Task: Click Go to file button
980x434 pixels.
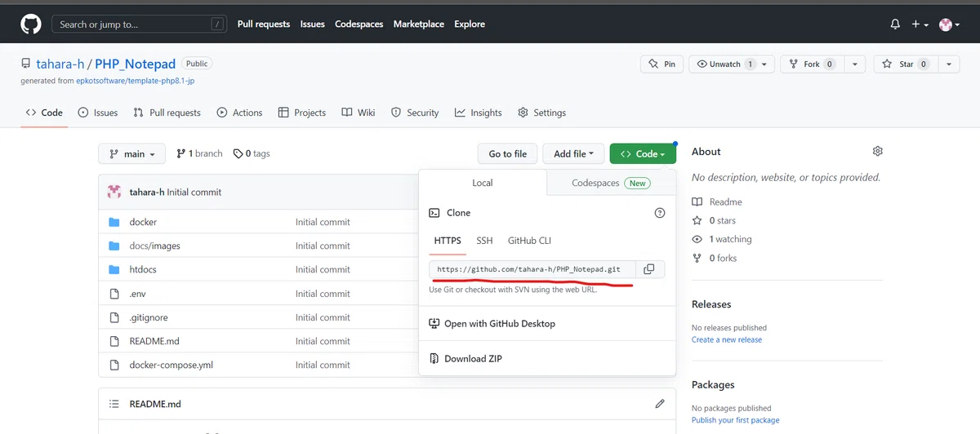Action: [x=508, y=153]
